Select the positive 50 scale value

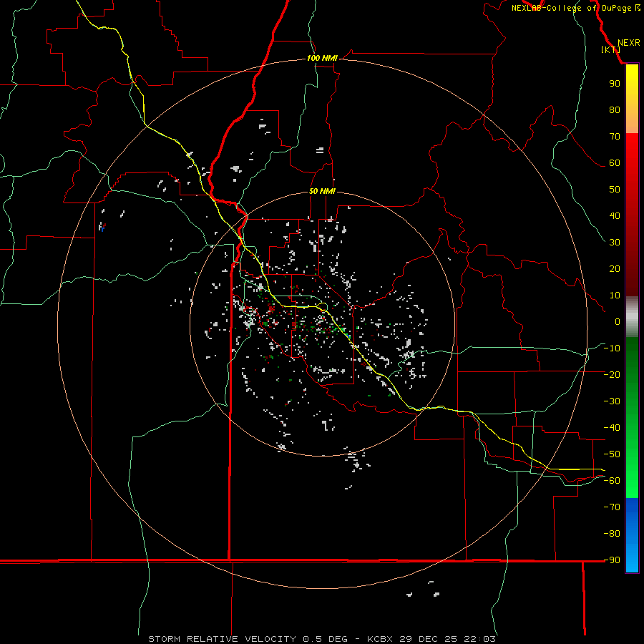(615, 190)
